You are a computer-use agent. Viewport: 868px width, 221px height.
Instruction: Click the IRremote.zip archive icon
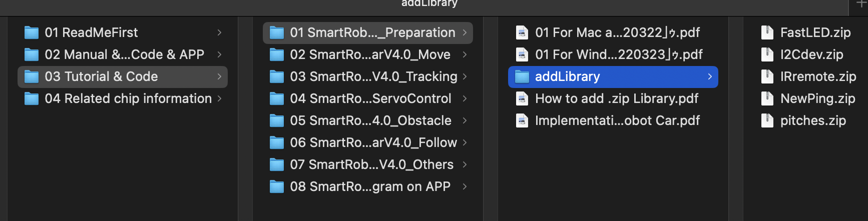pyautogui.click(x=767, y=76)
